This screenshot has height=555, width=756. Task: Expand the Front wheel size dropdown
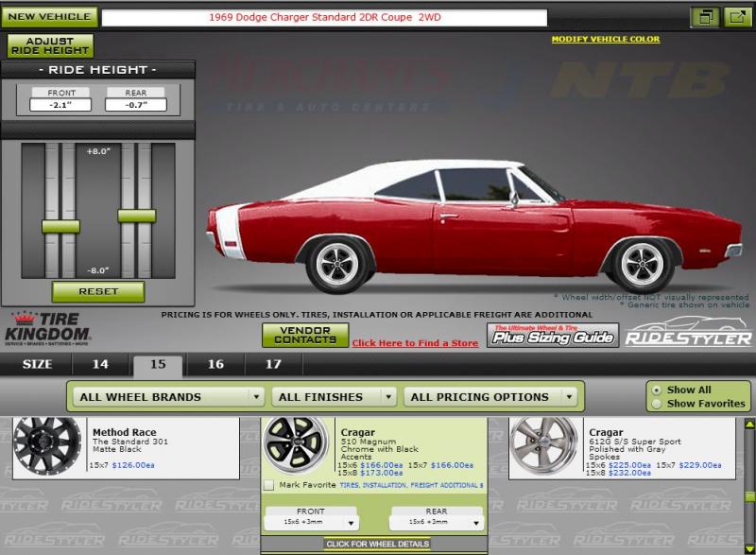point(312,522)
